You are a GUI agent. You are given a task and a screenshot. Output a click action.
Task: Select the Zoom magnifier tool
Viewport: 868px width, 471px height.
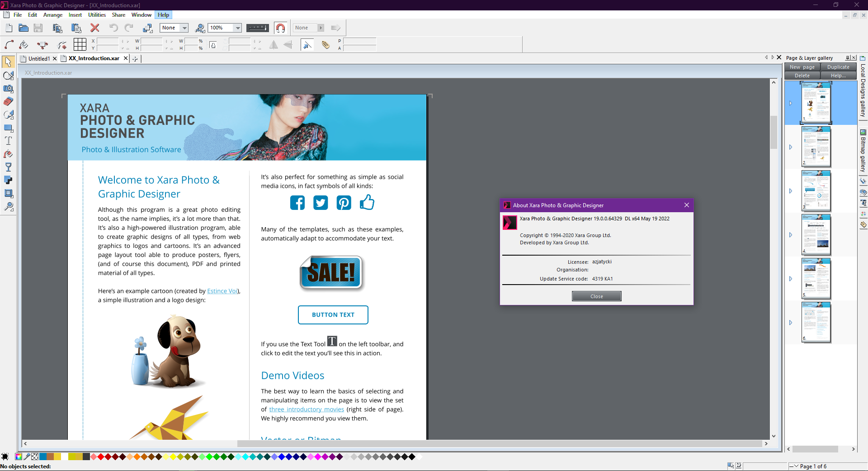tap(8, 207)
